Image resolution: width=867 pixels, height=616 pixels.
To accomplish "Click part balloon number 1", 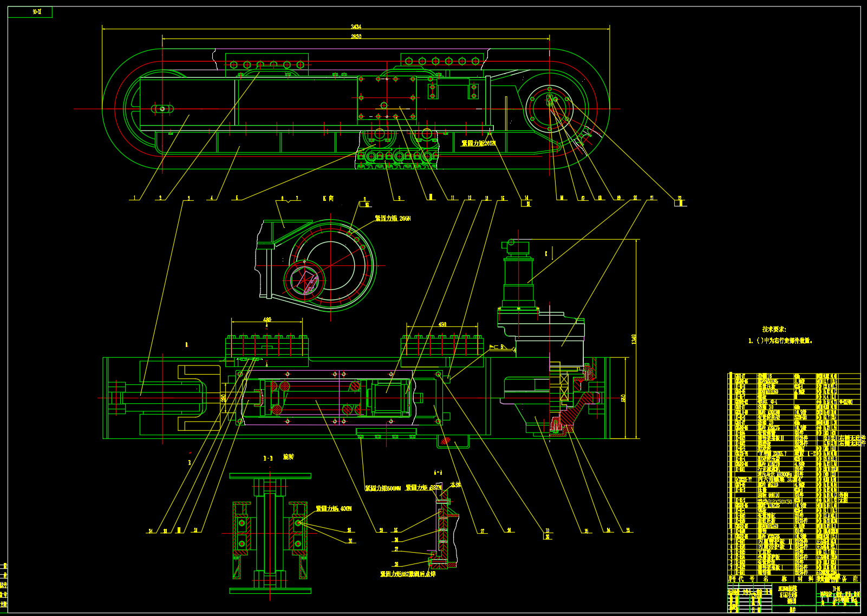I will (135, 198).
